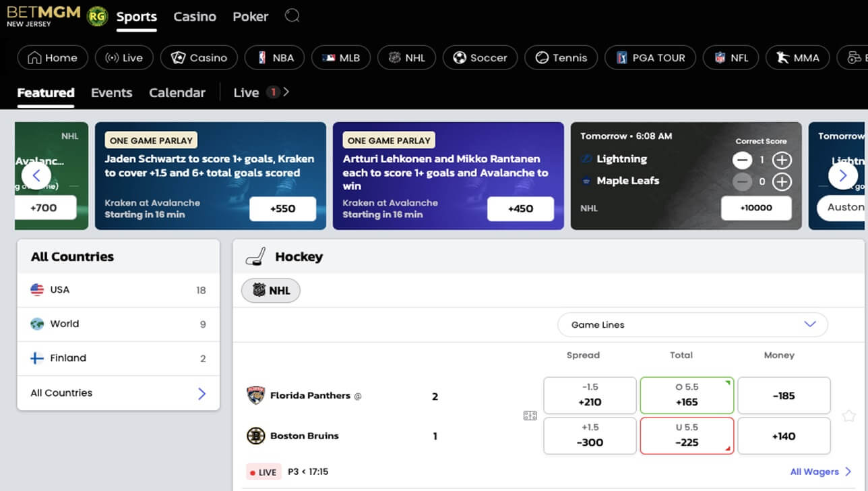Select Bruins moneyline +140
Viewport: 868px width, 491px height.
coord(784,436)
